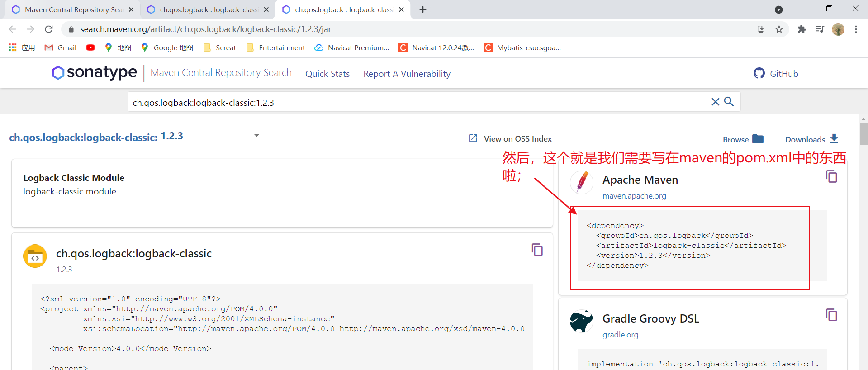Open the apps grid bookmark
This screenshot has width=868, height=370.
(22, 47)
